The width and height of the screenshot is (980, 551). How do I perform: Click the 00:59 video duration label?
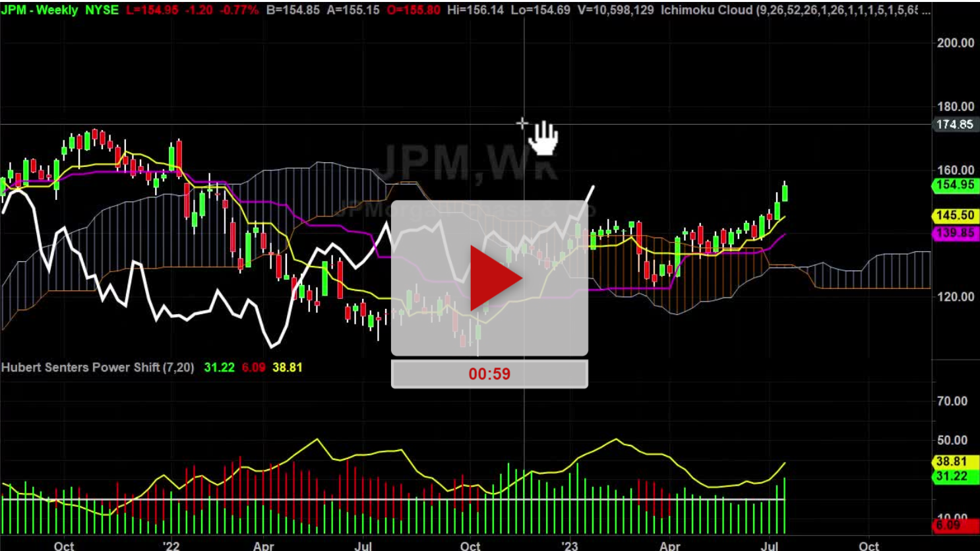coord(489,374)
